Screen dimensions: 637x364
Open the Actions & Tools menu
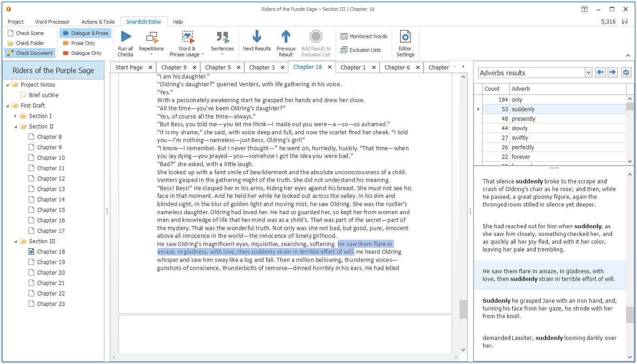coord(98,21)
